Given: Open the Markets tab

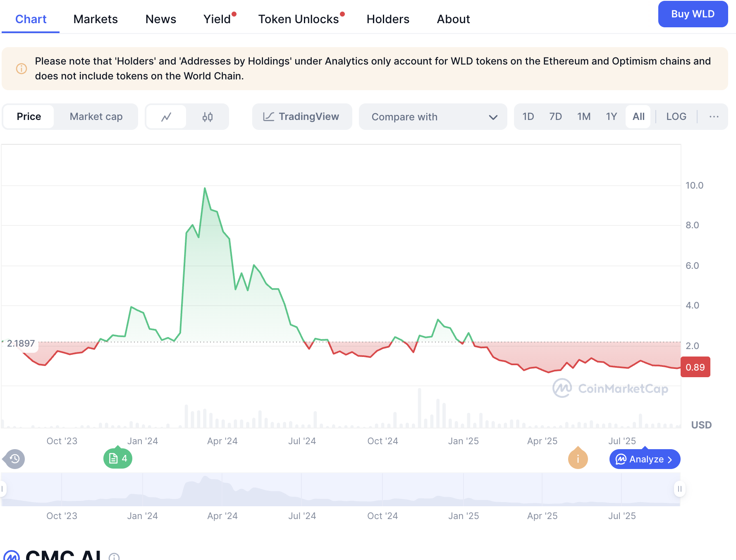Looking at the screenshot, I should (96, 19).
